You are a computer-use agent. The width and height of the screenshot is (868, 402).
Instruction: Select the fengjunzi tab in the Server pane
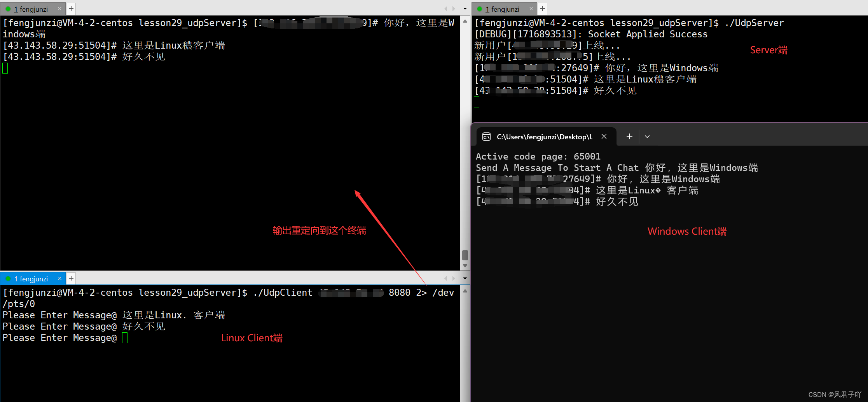click(x=504, y=9)
